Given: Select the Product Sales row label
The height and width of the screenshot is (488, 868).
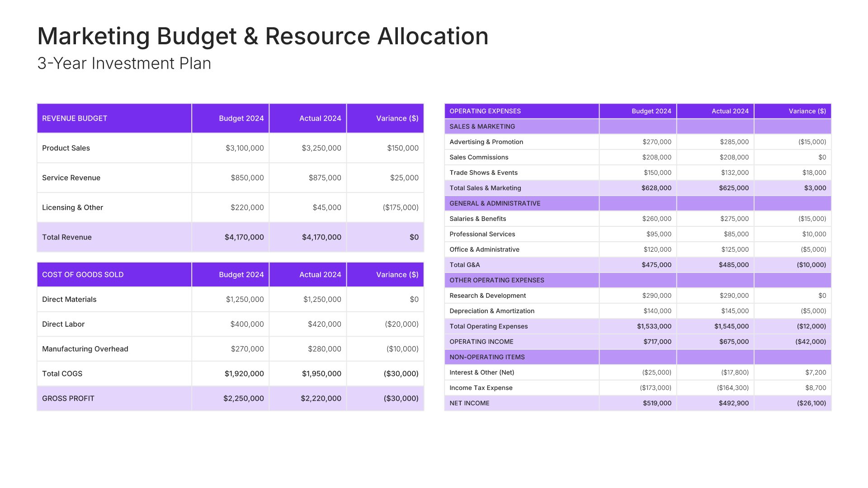Looking at the screenshot, I should pos(66,148).
